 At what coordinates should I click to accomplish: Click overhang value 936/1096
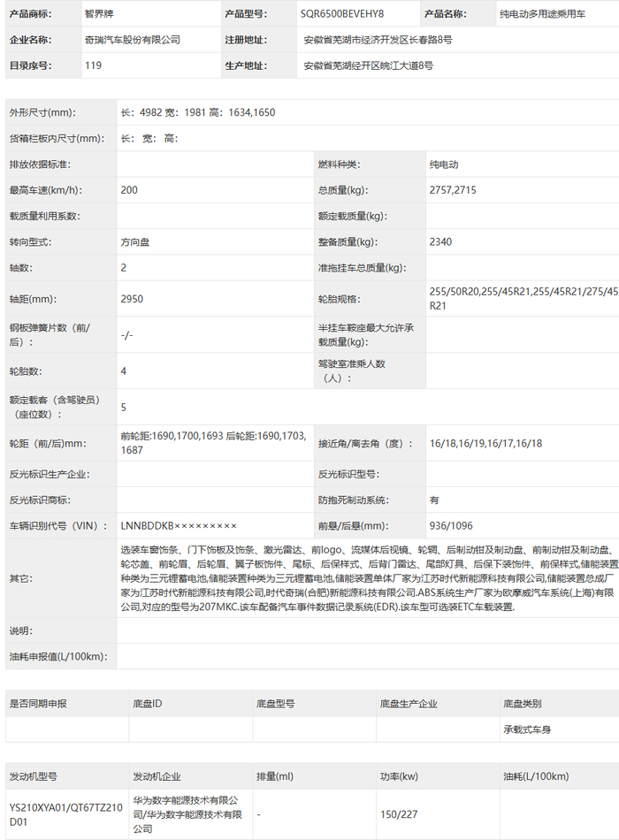[451, 526]
